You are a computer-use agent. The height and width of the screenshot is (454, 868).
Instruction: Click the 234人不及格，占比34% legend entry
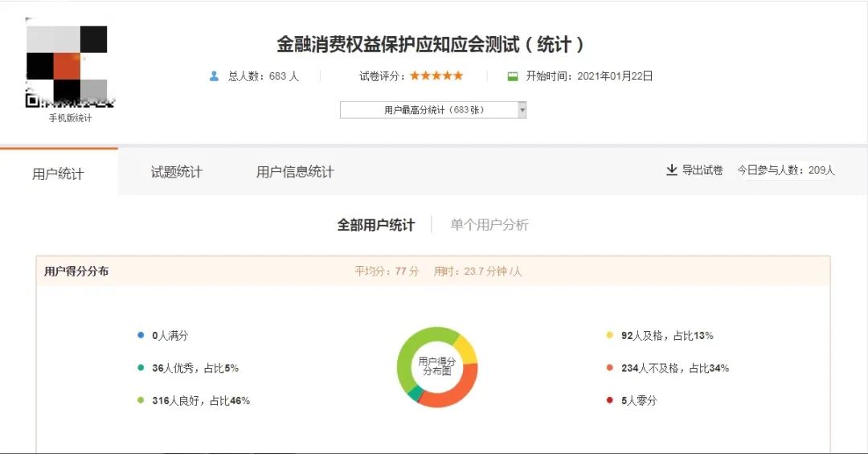tap(675, 368)
